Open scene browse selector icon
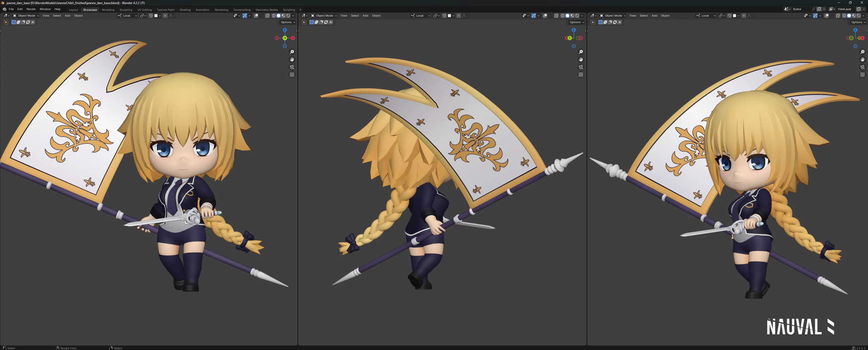 click(787, 9)
